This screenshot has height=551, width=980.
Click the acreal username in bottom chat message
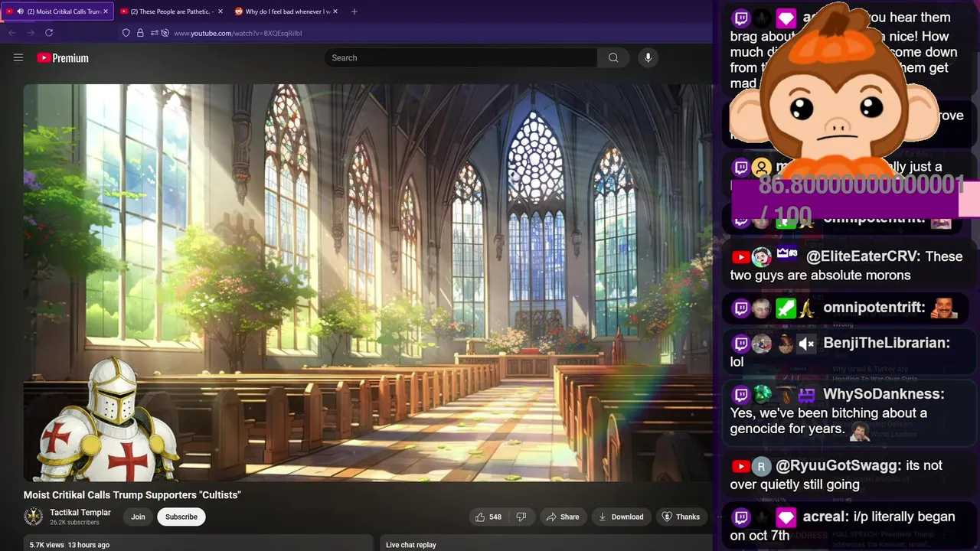(x=825, y=517)
